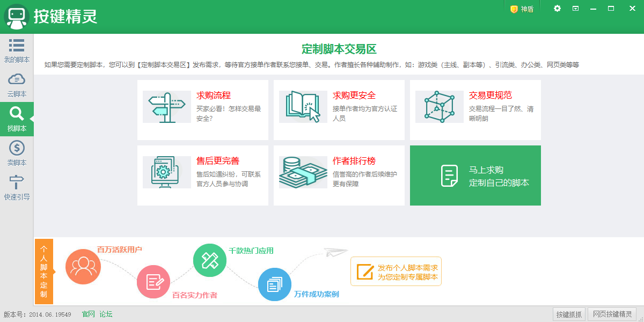
Task: Click orange edit icon in 发布个人脚本需求 box
Action: [365, 272]
